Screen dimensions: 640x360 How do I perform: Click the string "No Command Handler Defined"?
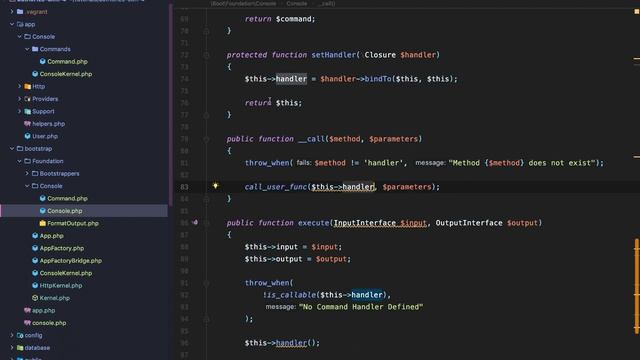coord(361,307)
